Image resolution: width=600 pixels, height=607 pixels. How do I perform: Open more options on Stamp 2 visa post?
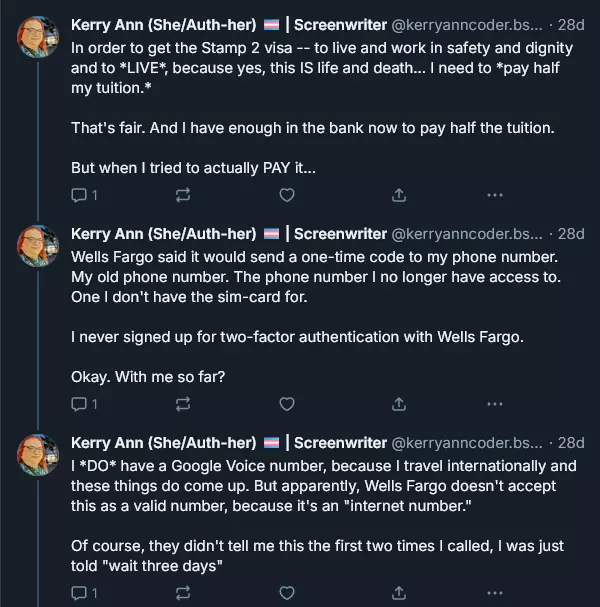click(495, 195)
